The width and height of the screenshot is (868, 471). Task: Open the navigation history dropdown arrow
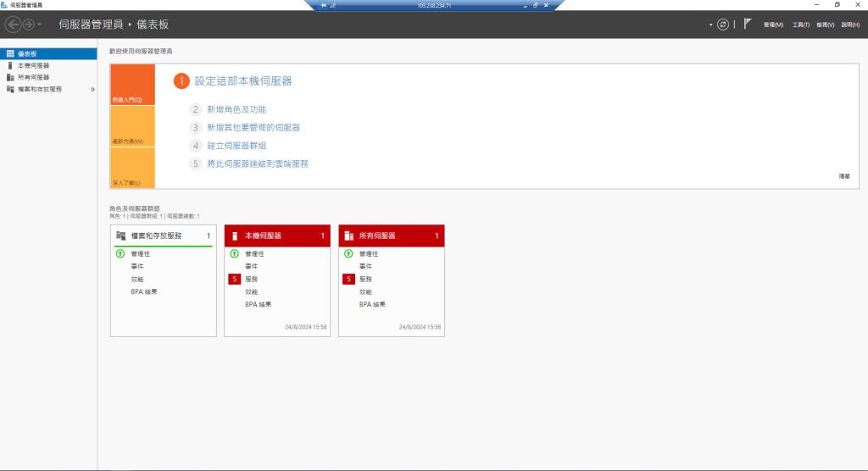tap(39, 25)
